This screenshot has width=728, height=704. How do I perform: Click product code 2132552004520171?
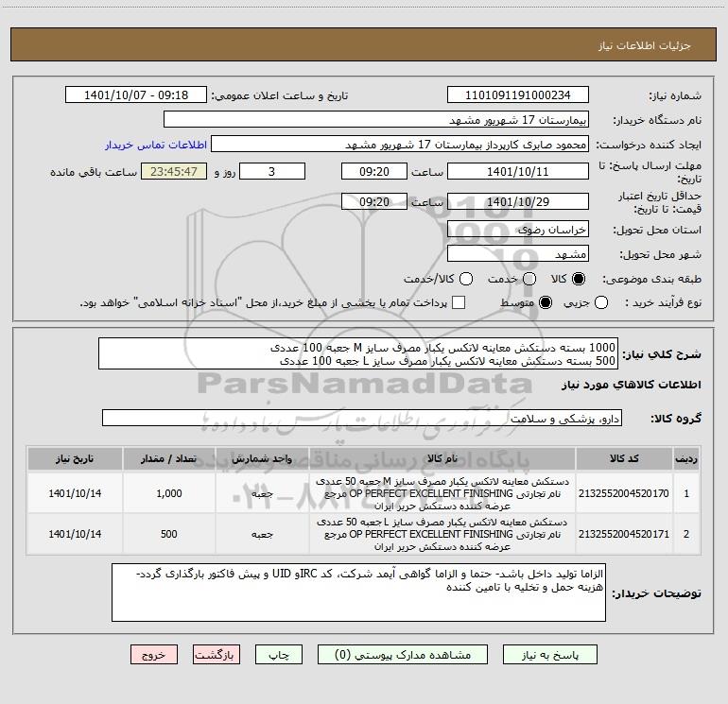624,534
